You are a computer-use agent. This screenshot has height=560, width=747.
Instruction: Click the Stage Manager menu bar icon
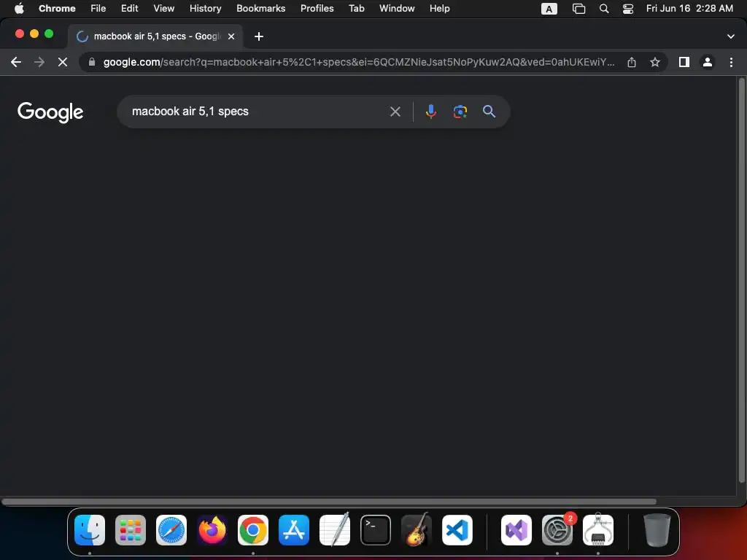578,9
